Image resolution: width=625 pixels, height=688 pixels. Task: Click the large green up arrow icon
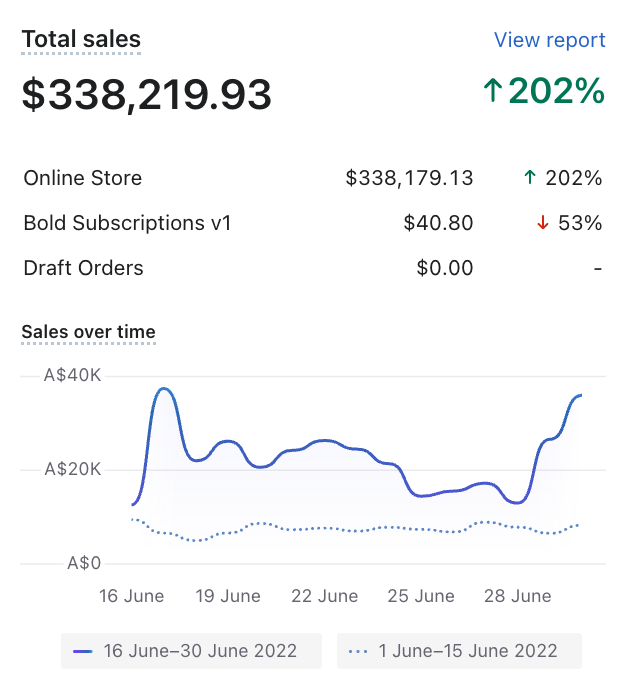(x=492, y=92)
